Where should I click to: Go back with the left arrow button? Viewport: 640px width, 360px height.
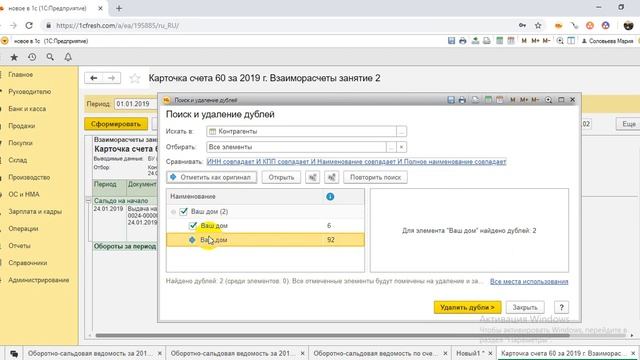(93, 78)
